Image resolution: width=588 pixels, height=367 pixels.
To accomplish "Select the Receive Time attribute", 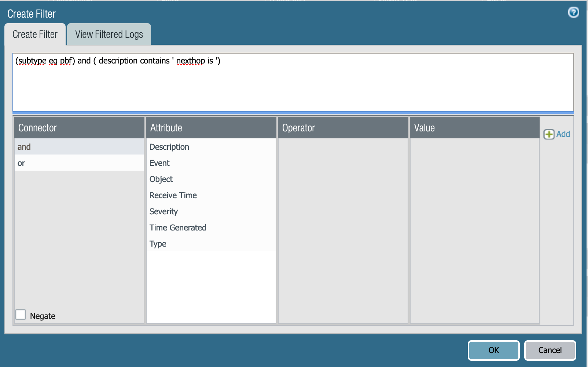I will (x=173, y=195).
